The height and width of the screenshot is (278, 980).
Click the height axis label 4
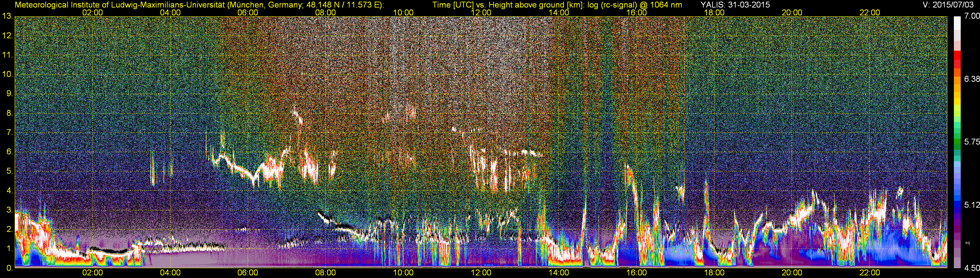[x=9, y=191]
